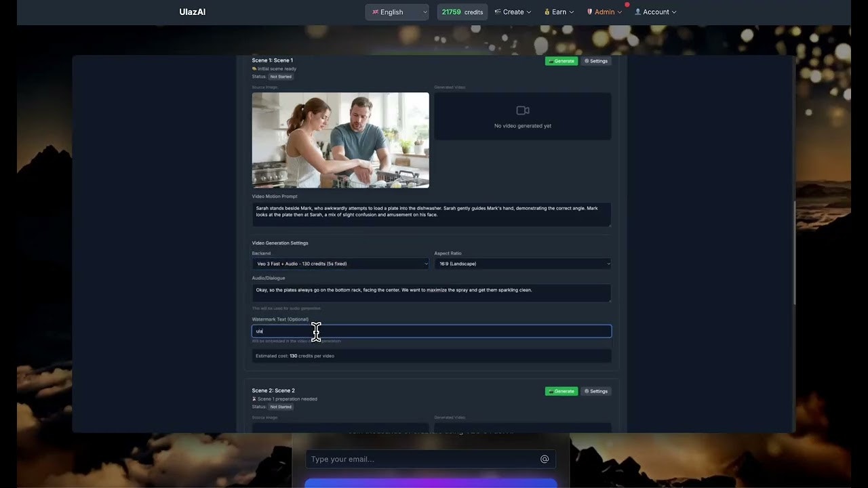Click the gear icon on Scene 1 Settings
The image size is (868, 488).
pyautogui.click(x=587, y=61)
